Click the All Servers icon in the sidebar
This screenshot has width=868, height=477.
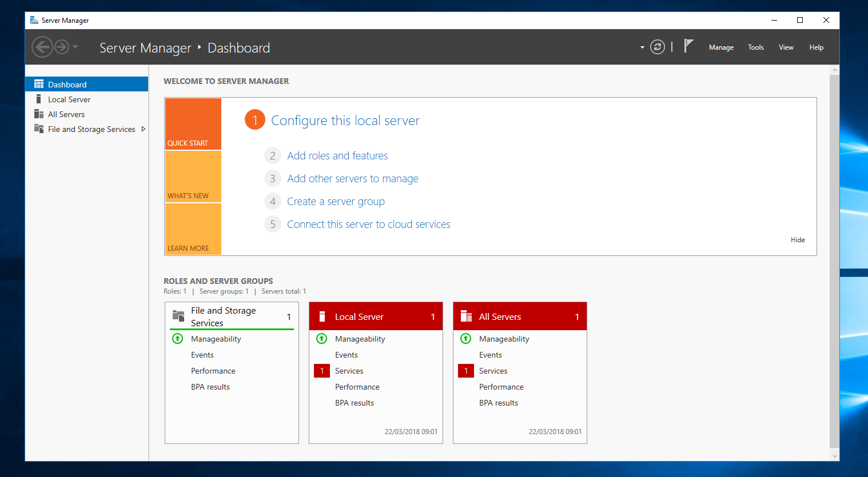tap(39, 114)
